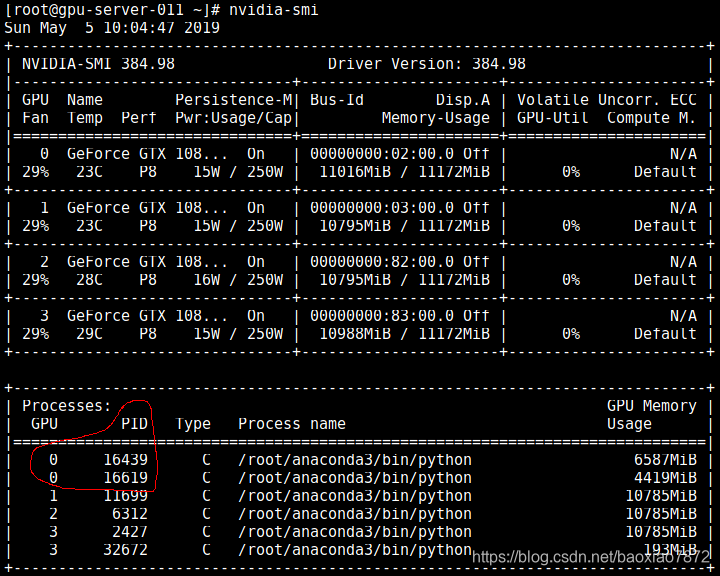Click the Processes: label

[x=67, y=406]
